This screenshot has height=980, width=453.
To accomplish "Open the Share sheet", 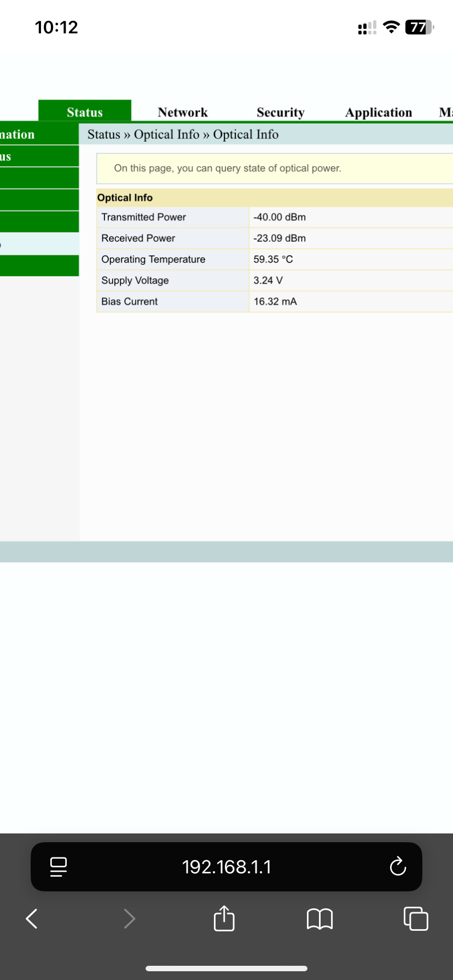I will 224,919.
